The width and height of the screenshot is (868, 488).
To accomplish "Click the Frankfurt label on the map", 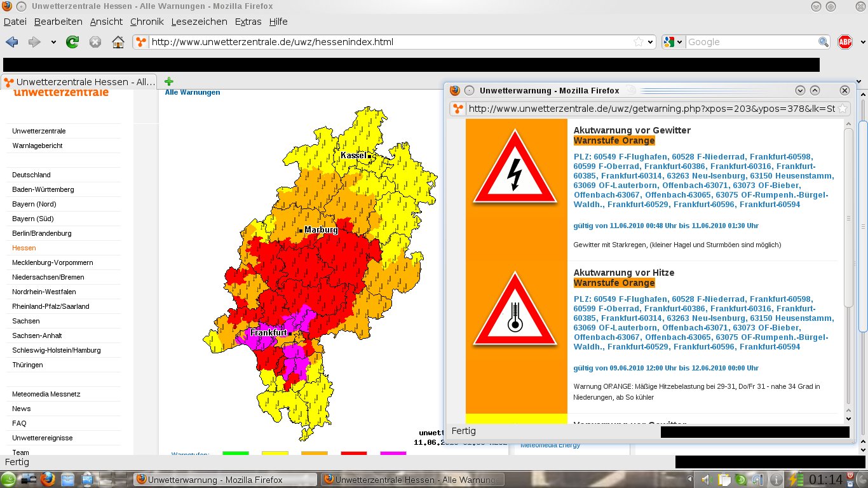I will [x=269, y=333].
